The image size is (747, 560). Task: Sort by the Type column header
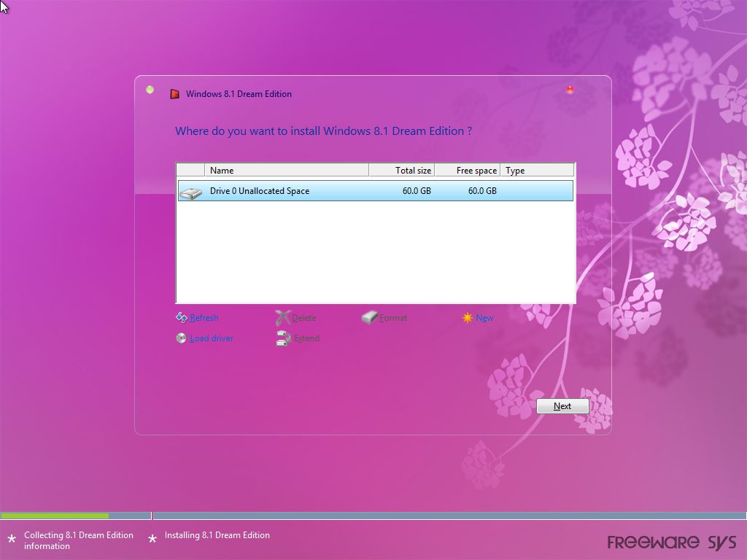(537, 170)
